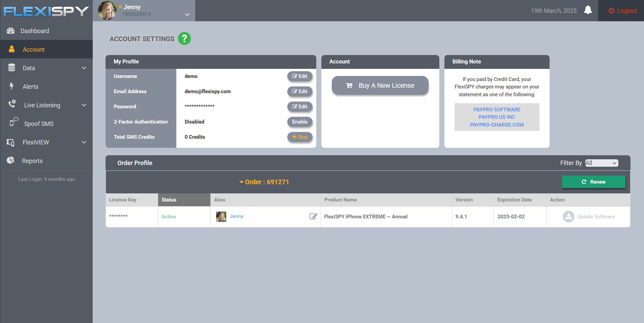Click PAYPRO-CHARGE.COM billing text
The image size is (644, 323).
click(497, 125)
